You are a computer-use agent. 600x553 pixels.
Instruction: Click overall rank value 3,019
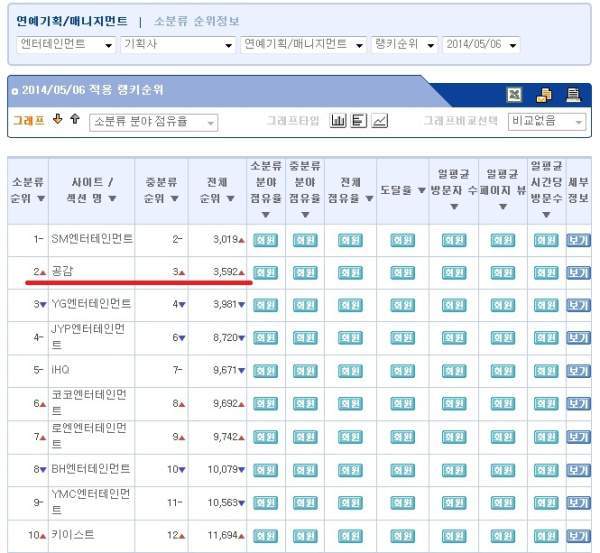[x=226, y=240]
